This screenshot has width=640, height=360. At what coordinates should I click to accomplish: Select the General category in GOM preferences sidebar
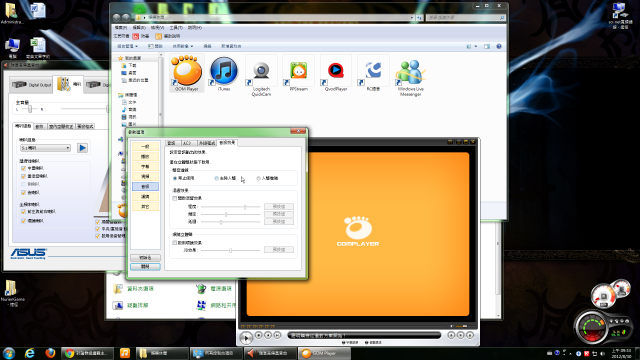click(145, 147)
